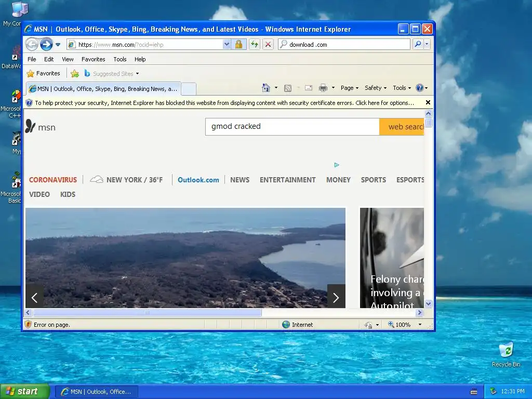Click the Internet zone globe icon
The width and height of the screenshot is (532, 399).
[286, 325]
